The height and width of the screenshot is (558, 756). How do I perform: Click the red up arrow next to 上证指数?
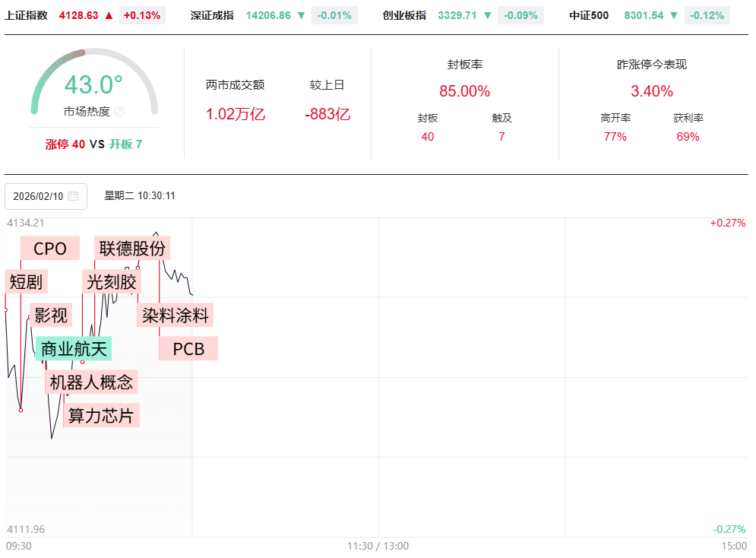coord(109,15)
